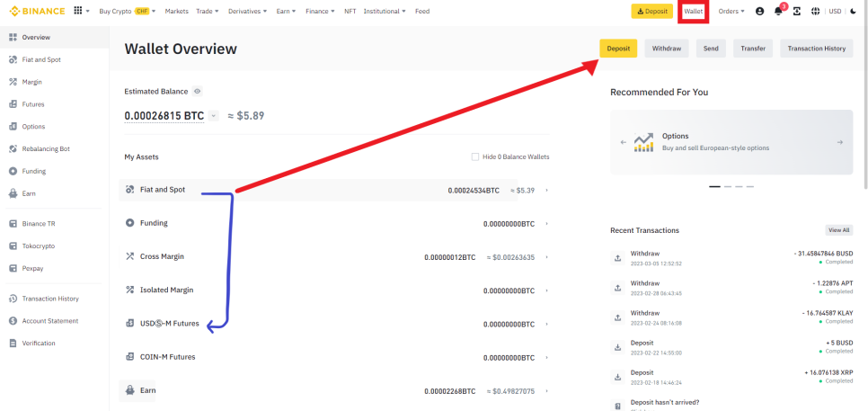Expand USDⓈ-M Futures row chevron
868x411 pixels.
547,324
